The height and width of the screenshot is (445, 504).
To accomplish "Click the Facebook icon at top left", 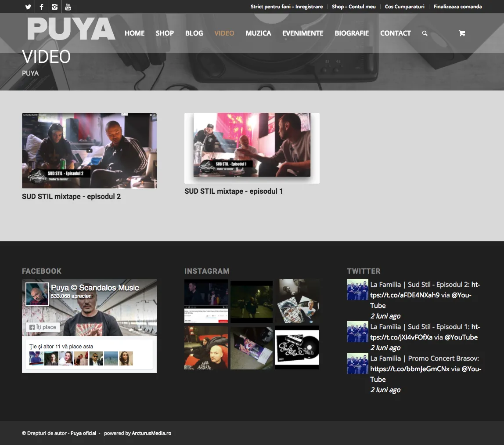I will pos(41,7).
